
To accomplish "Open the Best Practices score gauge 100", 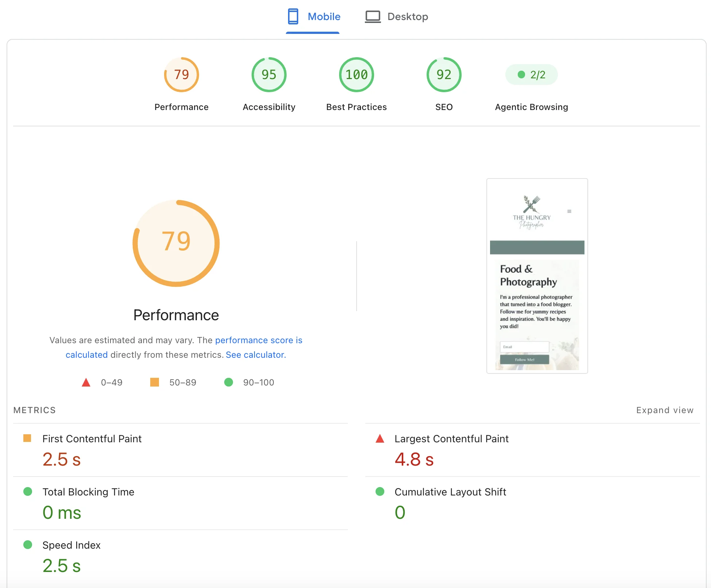I will (357, 75).
